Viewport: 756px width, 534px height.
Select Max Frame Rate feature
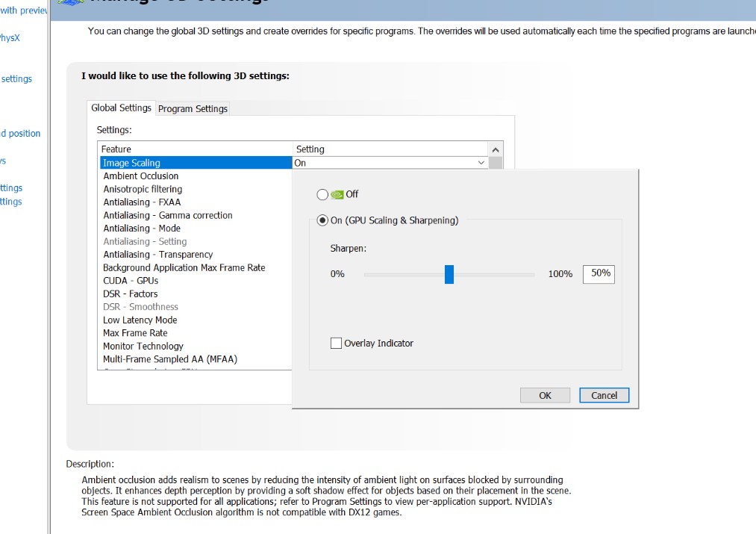click(135, 333)
